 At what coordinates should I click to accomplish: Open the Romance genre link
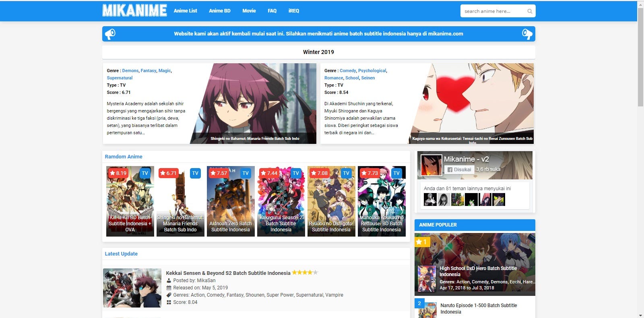[x=334, y=78]
